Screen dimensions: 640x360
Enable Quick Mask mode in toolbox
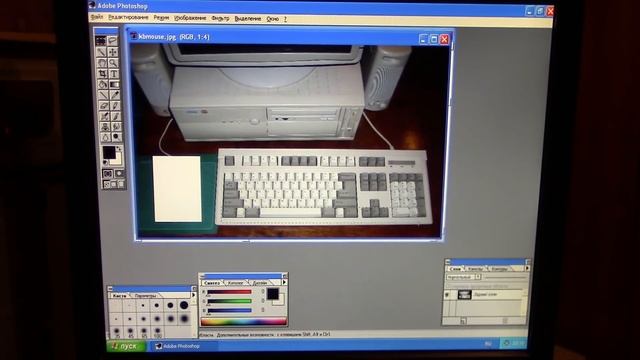119,174
